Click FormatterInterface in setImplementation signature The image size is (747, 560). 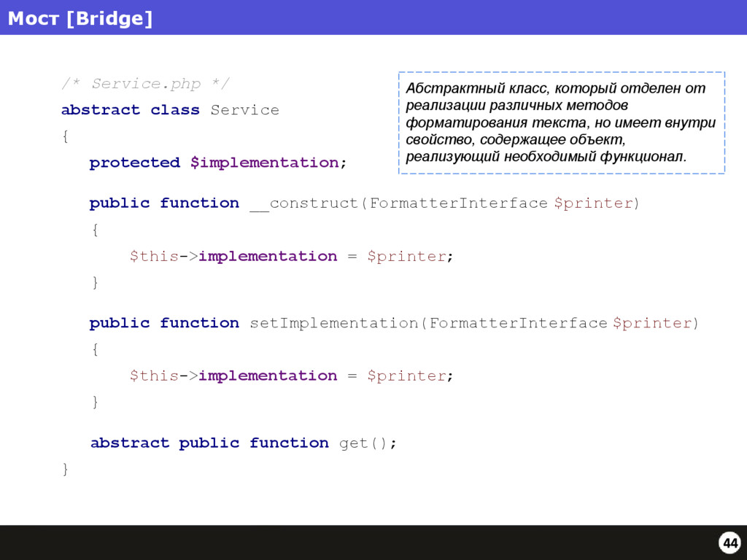click(519, 323)
